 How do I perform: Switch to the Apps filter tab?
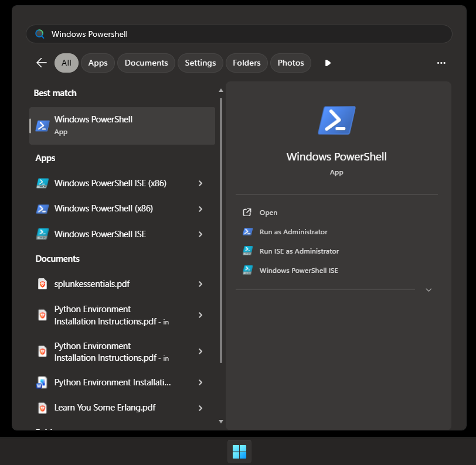pyautogui.click(x=98, y=63)
